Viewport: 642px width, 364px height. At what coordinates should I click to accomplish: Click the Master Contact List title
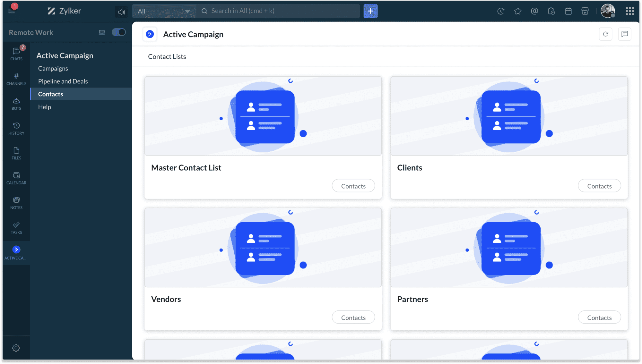[186, 168]
